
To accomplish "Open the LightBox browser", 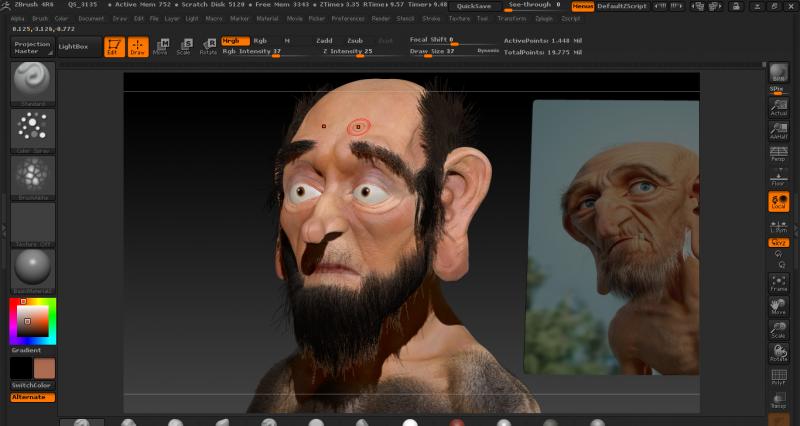I will [79, 47].
